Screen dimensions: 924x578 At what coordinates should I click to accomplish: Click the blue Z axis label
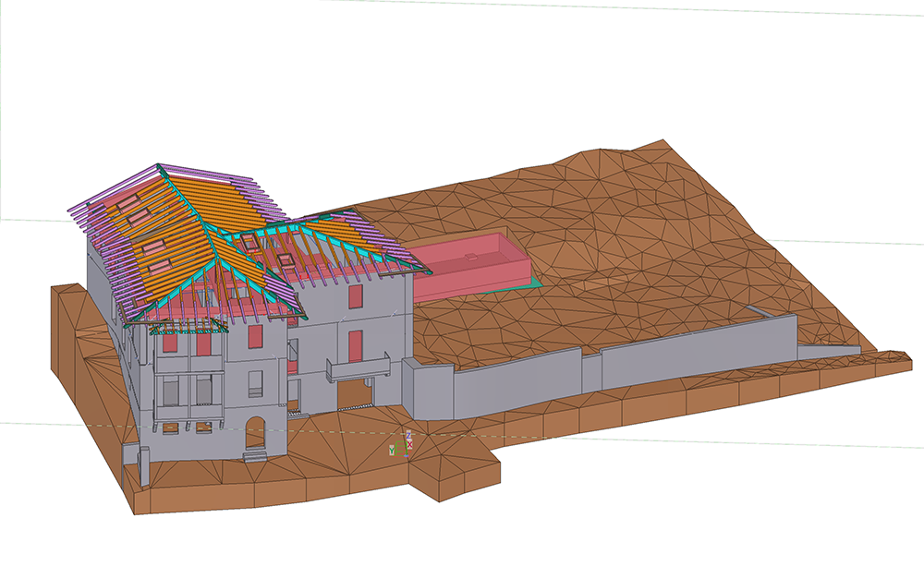click(x=408, y=436)
